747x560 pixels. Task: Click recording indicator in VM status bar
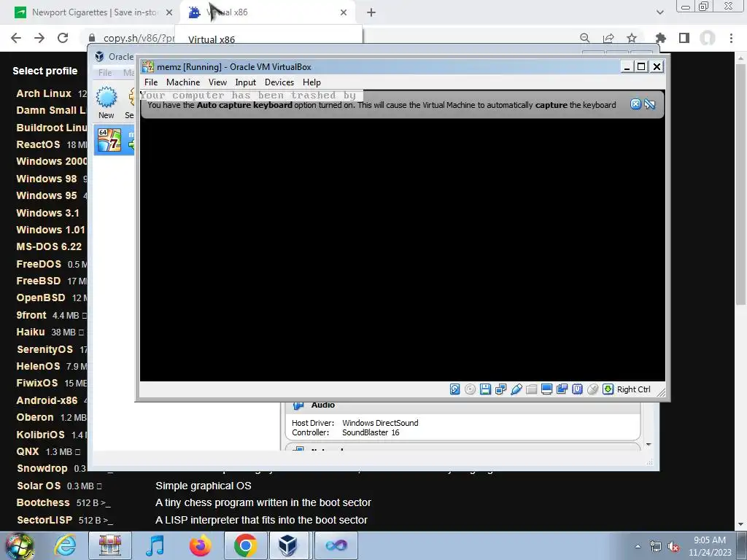point(562,389)
